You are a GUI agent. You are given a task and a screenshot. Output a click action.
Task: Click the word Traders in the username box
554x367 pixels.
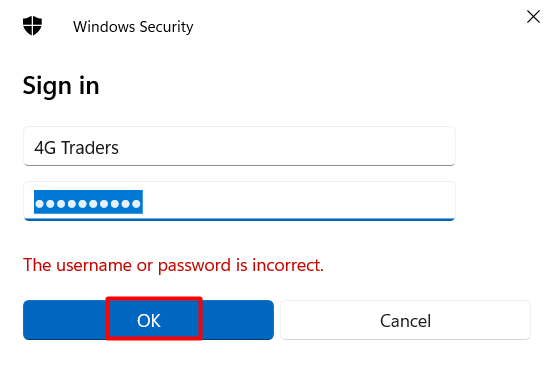(90, 148)
